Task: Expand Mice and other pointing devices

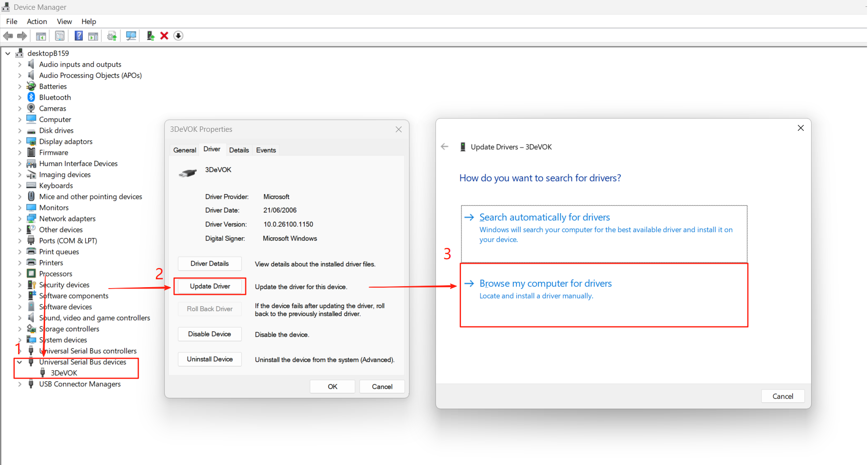Action: 20,196
